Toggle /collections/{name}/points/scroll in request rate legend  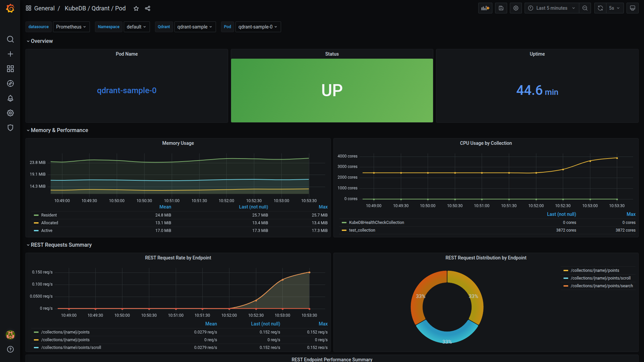coord(71,348)
